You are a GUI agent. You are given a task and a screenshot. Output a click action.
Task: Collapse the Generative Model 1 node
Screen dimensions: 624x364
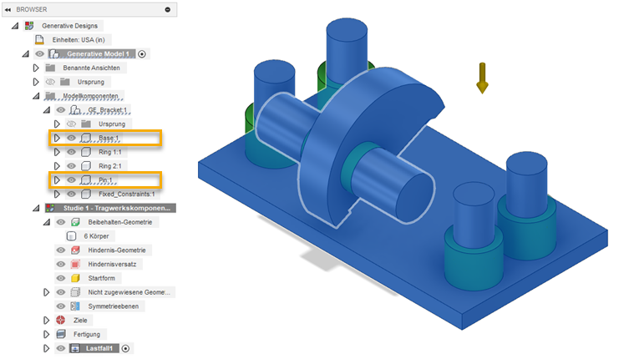(25, 53)
